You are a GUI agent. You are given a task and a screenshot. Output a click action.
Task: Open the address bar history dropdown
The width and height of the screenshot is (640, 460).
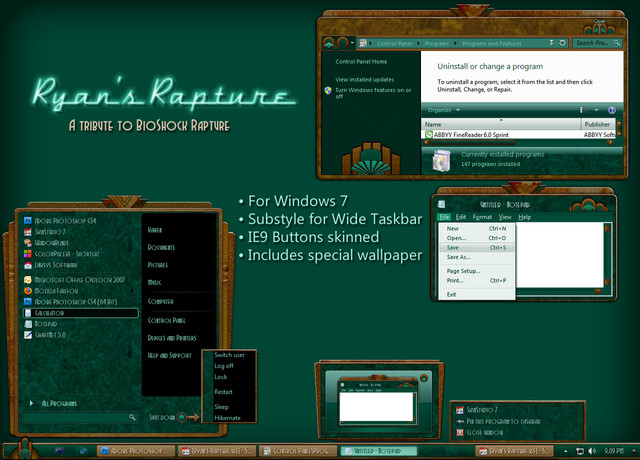[x=551, y=43]
